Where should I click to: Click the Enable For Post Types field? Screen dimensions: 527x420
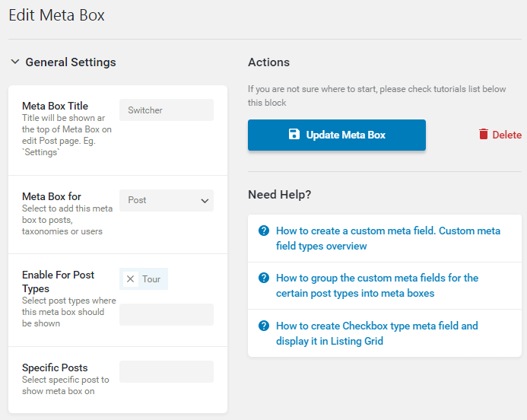pyautogui.click(x=167, y=314)
